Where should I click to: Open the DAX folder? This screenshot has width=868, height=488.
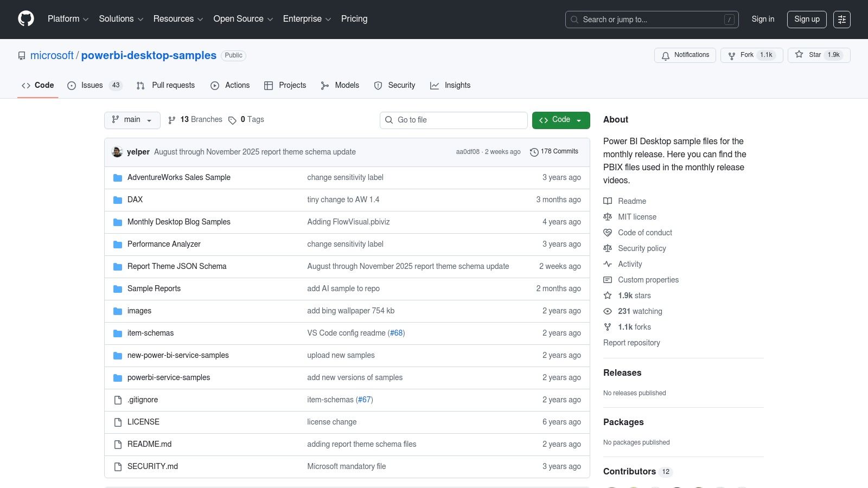[135, 200]
